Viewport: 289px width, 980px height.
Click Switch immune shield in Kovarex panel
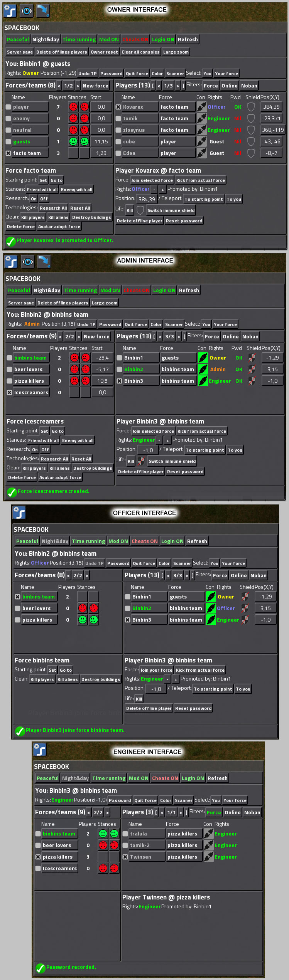click(x=171, y=210)
